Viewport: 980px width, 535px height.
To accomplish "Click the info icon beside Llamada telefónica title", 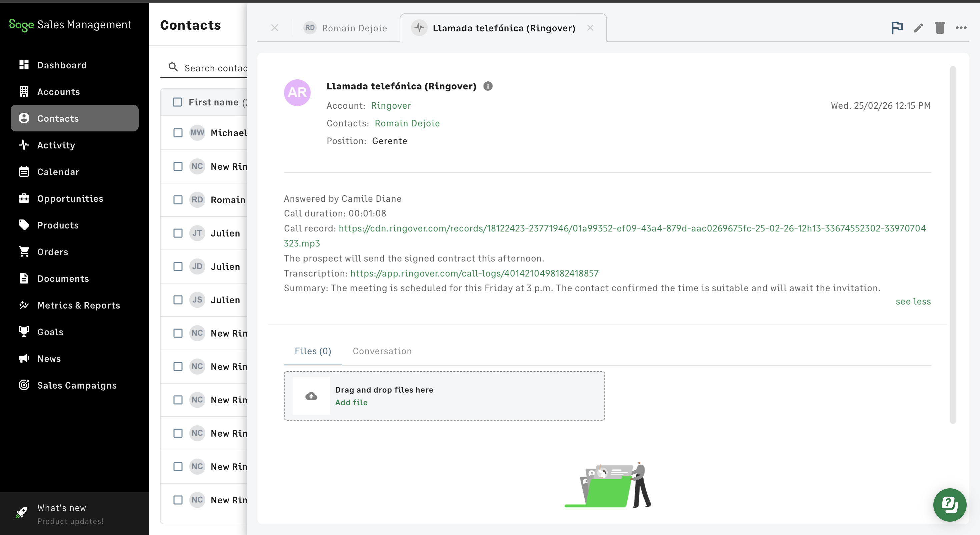I will 488,86.
